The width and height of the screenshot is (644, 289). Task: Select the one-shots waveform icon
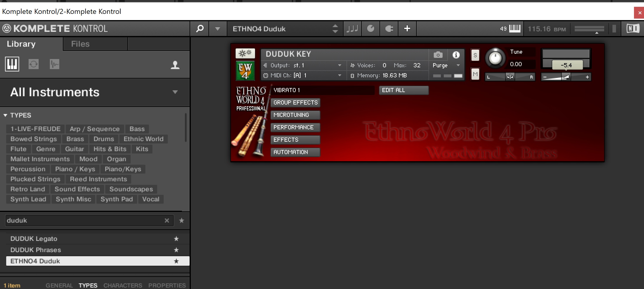[55, 64]
